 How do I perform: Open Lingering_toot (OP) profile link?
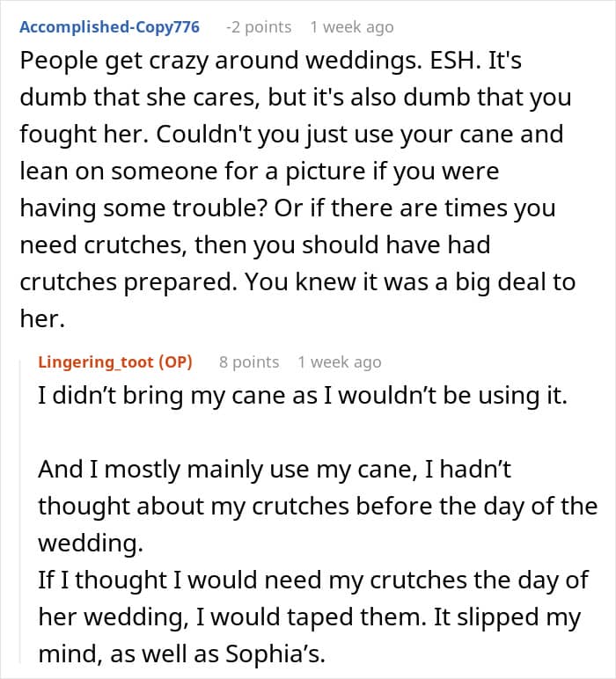(x=115, y=361)
